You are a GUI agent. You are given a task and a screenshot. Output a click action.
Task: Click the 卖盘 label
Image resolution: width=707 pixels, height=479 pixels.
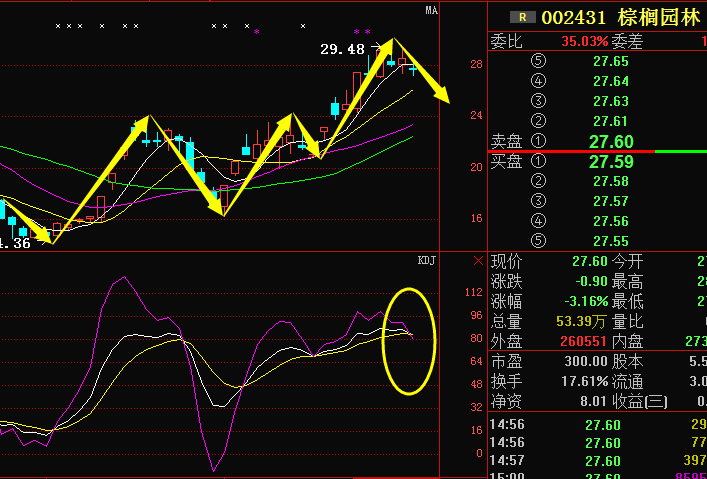[x=506, y=141]
